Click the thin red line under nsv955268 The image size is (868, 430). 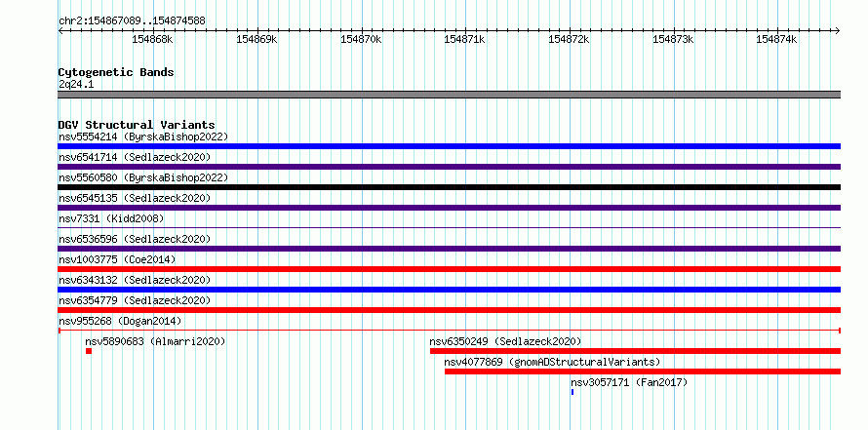point(449,331)
